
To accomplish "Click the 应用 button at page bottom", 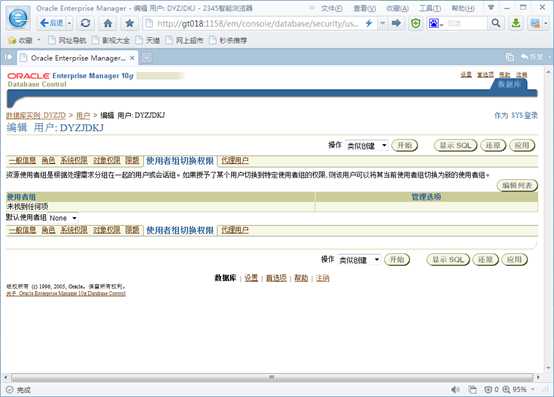I will (x=514, y=260).
